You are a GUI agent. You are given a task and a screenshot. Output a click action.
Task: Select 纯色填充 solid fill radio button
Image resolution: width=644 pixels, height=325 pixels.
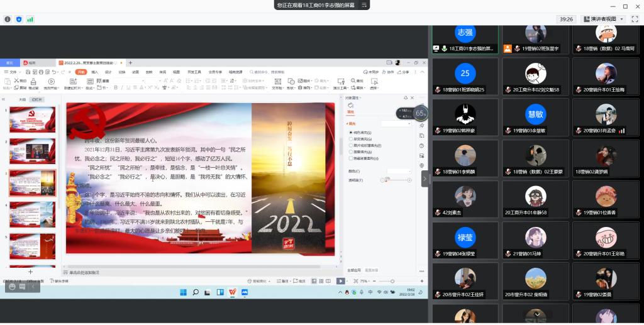(x=351, y=133)
